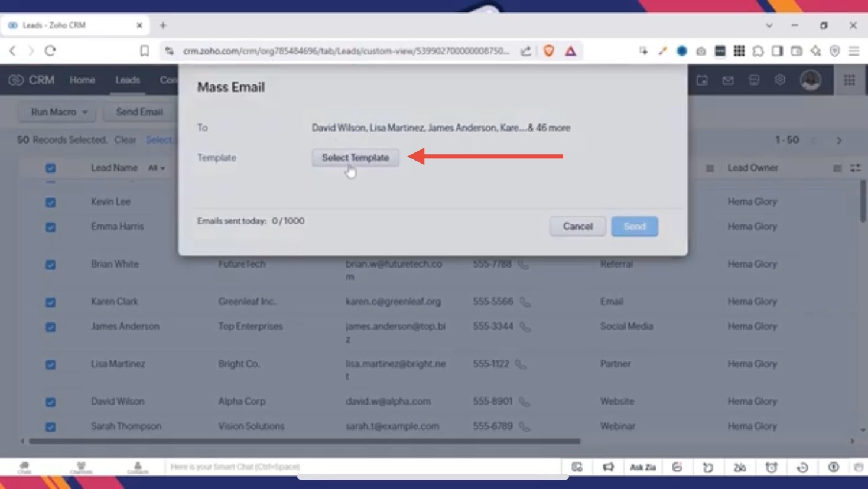The image size is (868, 489).
Task: Click the Cancel button in Mass Email
Action: 577,226
